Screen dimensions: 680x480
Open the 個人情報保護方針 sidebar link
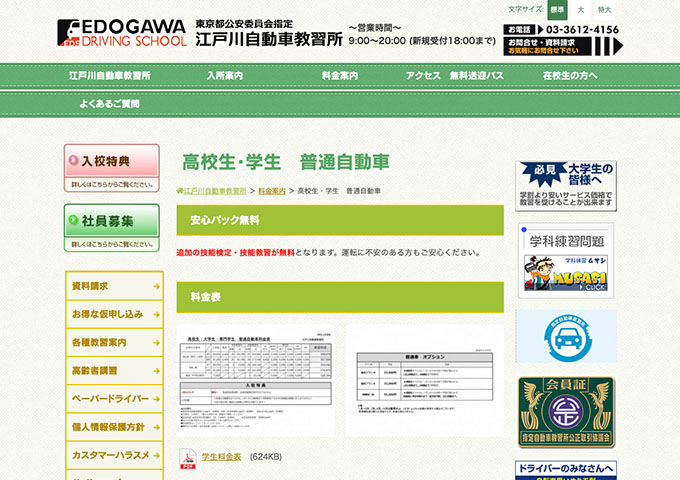point(114,427)
